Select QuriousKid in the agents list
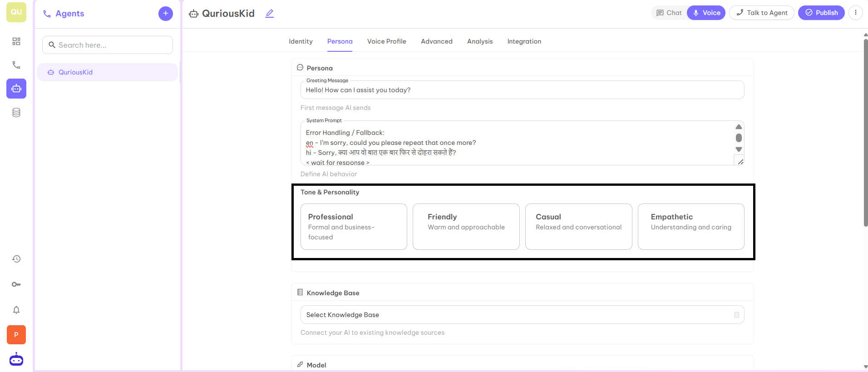The image size is (868, 372). click(x=108, y=72)
